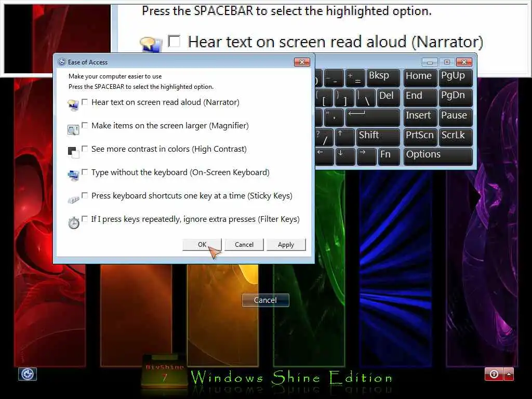The image size is (532, 399).
Task: Click the PgUp key on On-Screen Keyboard
Action: point(456,78)
